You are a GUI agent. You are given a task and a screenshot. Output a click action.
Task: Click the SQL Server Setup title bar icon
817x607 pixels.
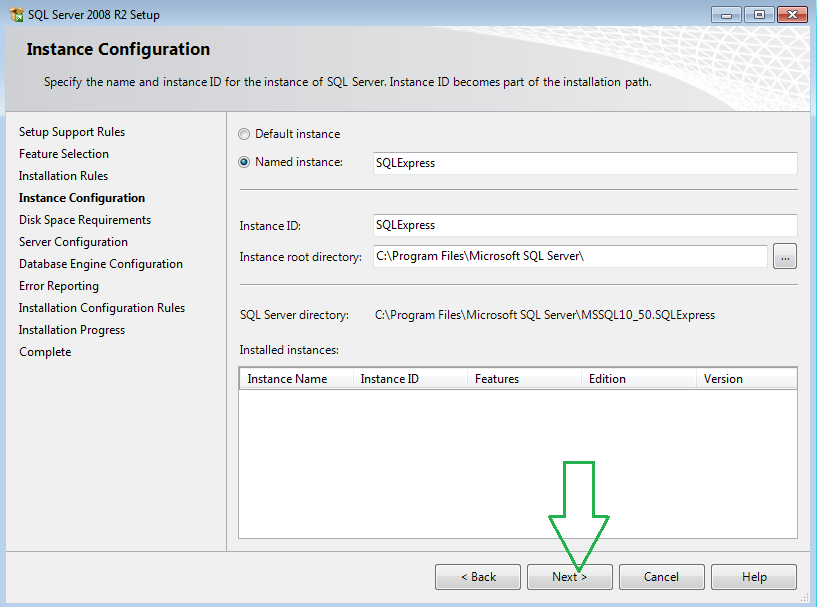coord(16,15)
